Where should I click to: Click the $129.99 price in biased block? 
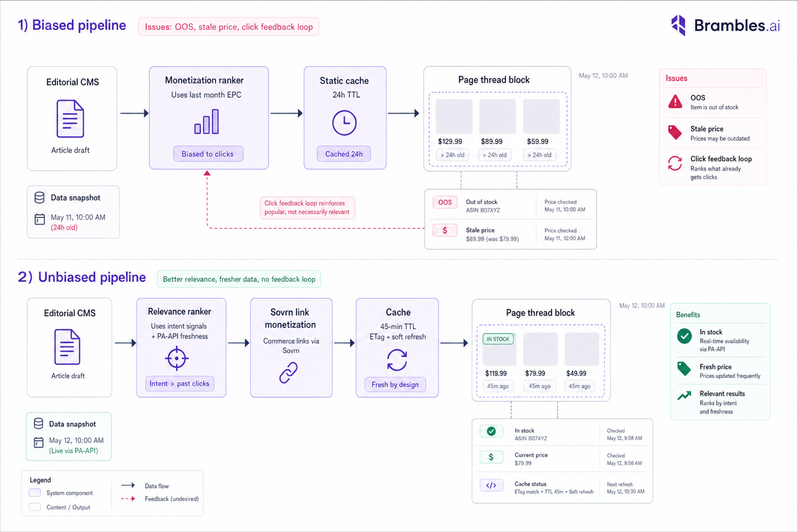pyautogui.click(x=450, y=142)
